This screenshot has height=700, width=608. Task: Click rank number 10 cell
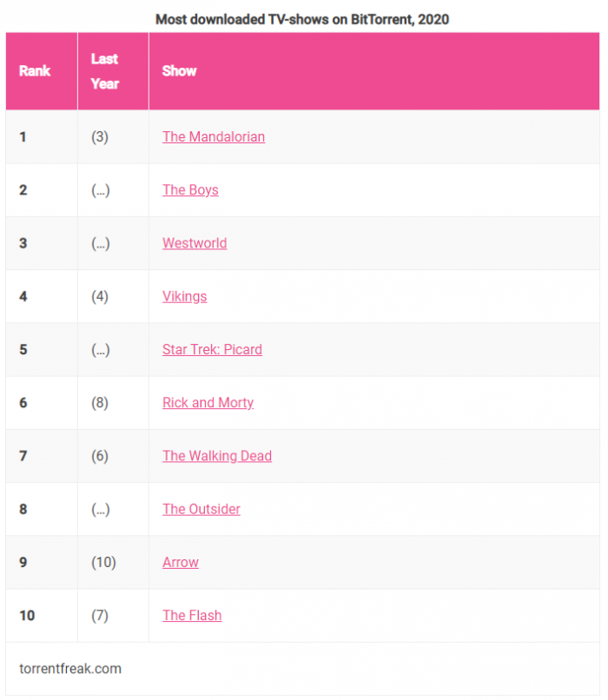(x=27, y=615)
